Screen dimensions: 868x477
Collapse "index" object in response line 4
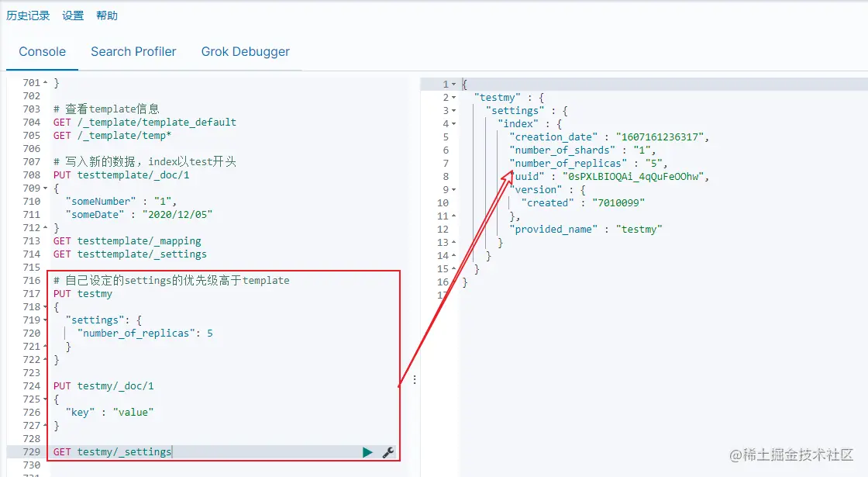pos(454,124)
